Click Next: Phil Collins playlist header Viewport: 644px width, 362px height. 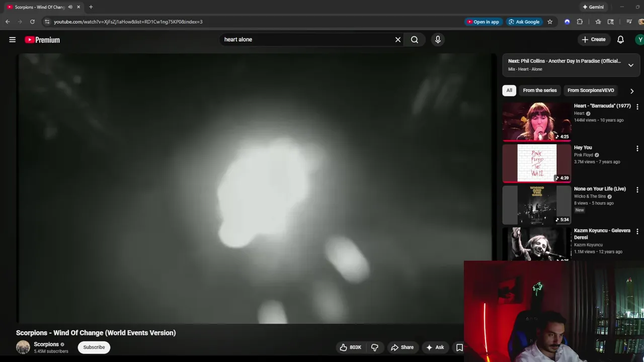564,61
